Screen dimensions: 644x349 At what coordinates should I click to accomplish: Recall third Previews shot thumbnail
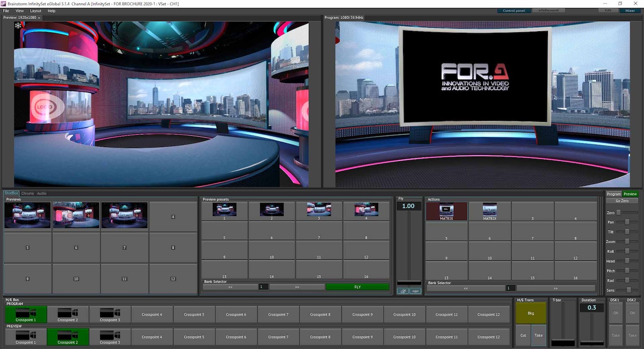point(124,215)
